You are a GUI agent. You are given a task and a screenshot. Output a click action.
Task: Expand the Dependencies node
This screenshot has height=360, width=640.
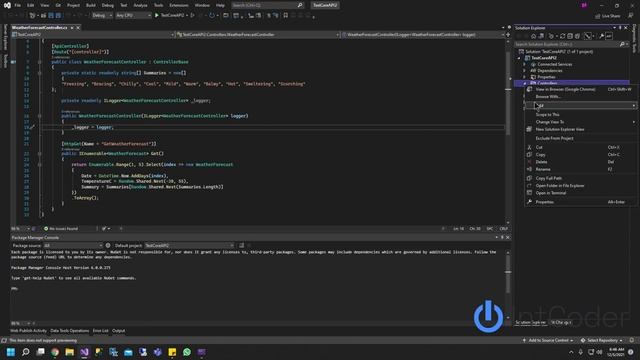[525, 71]
